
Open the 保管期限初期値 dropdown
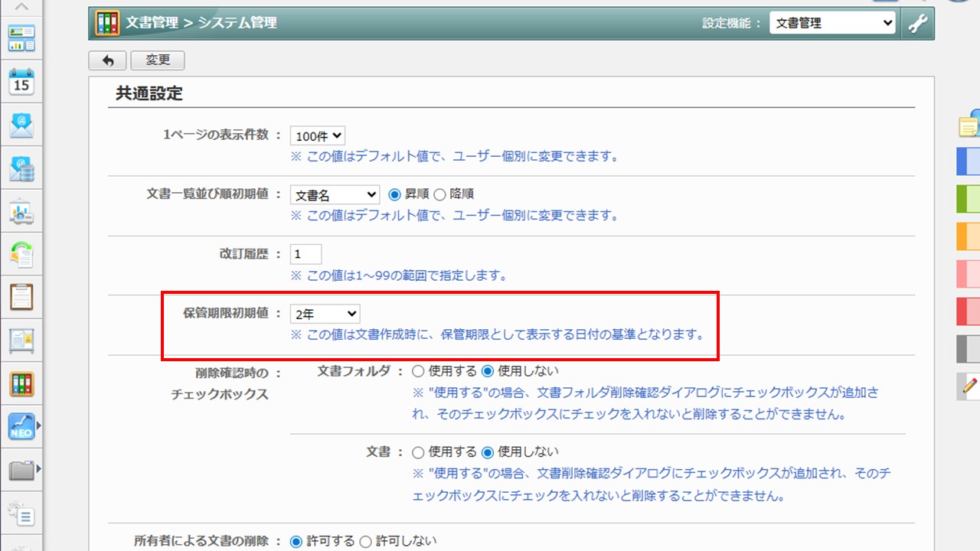[x=325, y=314]
